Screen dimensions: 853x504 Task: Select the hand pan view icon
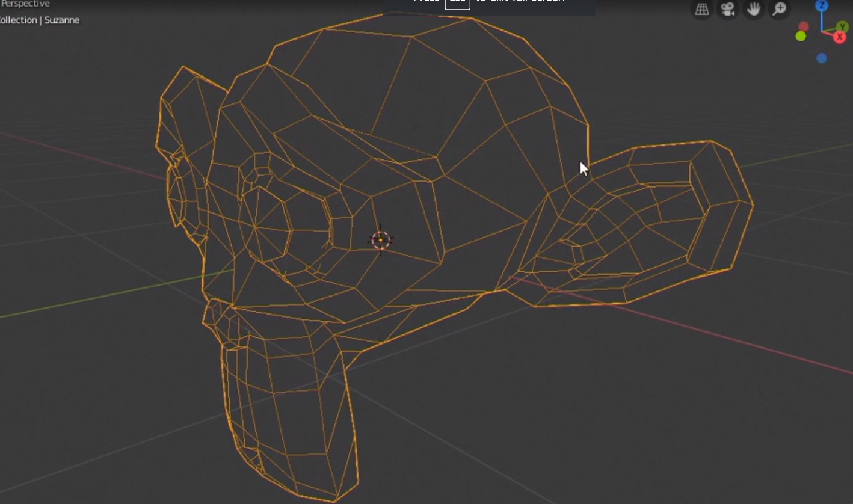[x=754, y=9]
